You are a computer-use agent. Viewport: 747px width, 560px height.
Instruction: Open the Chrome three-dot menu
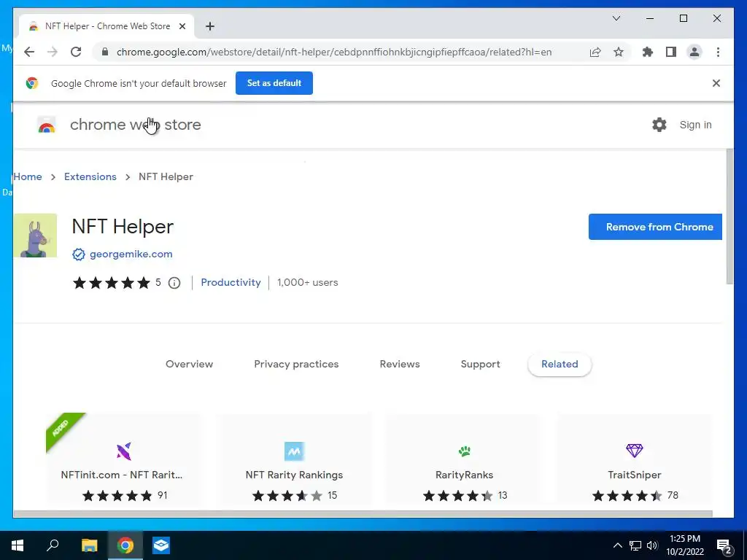tap(718, 52)
